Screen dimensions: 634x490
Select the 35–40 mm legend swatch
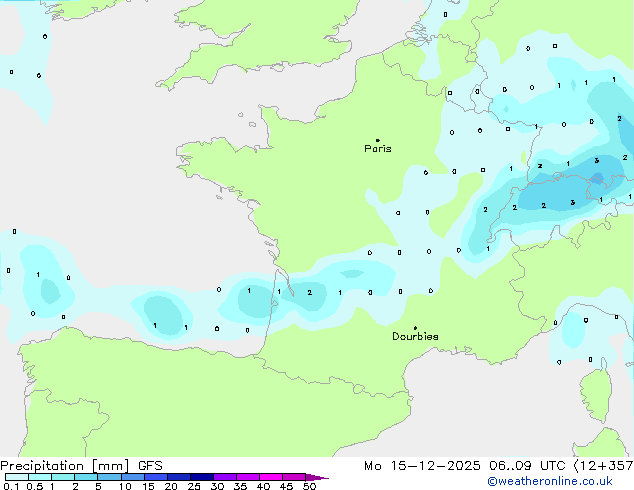[248, 477]
